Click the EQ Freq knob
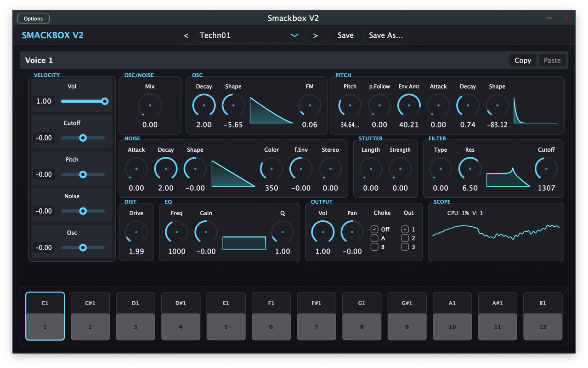Viewport: 588px width, 368px height. 177,232
